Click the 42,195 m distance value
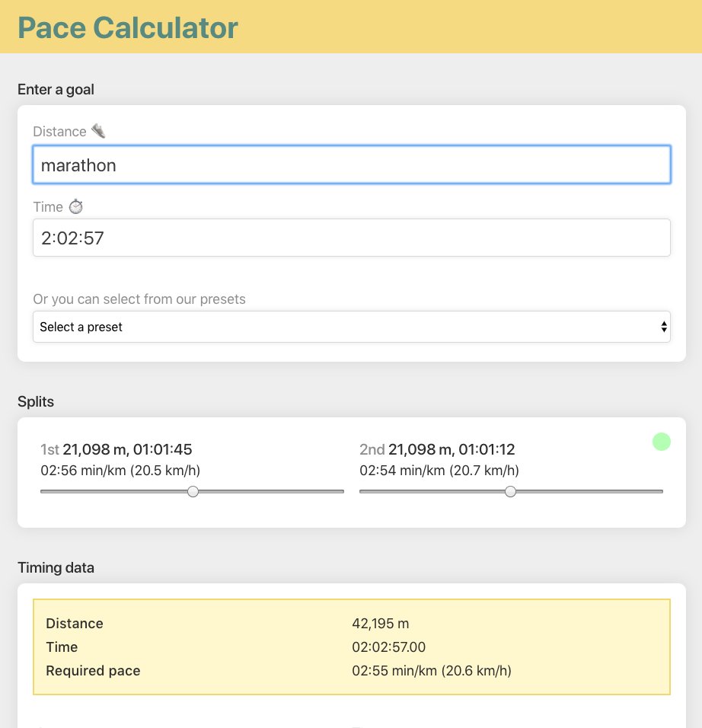The image size is (702, 728). point(380,624)
